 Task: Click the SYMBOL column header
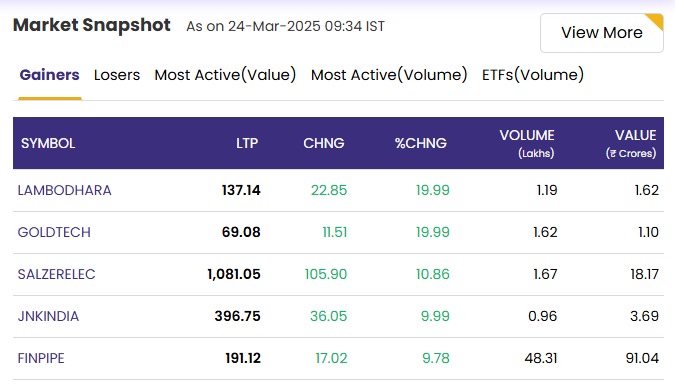click(x=48, y=143)
